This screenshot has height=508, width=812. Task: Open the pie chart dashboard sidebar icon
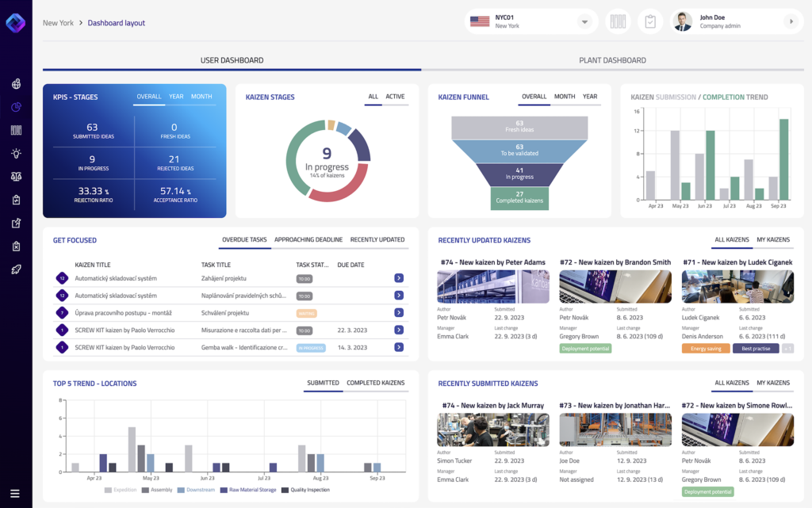[x=16, y=108]
